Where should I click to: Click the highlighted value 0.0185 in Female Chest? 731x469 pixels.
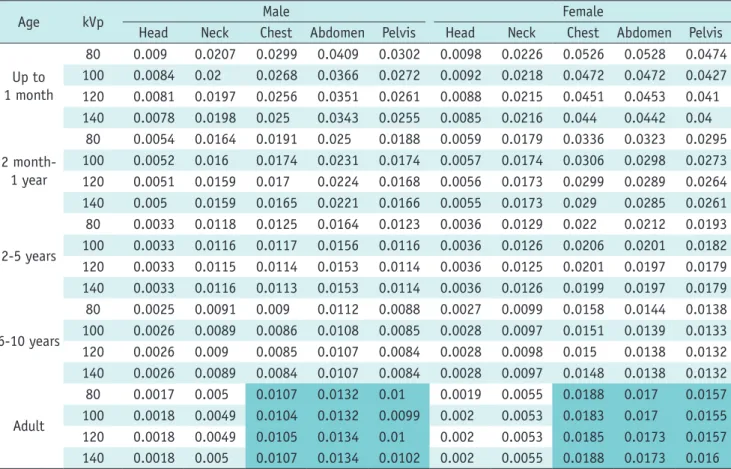tap(583, 437)
